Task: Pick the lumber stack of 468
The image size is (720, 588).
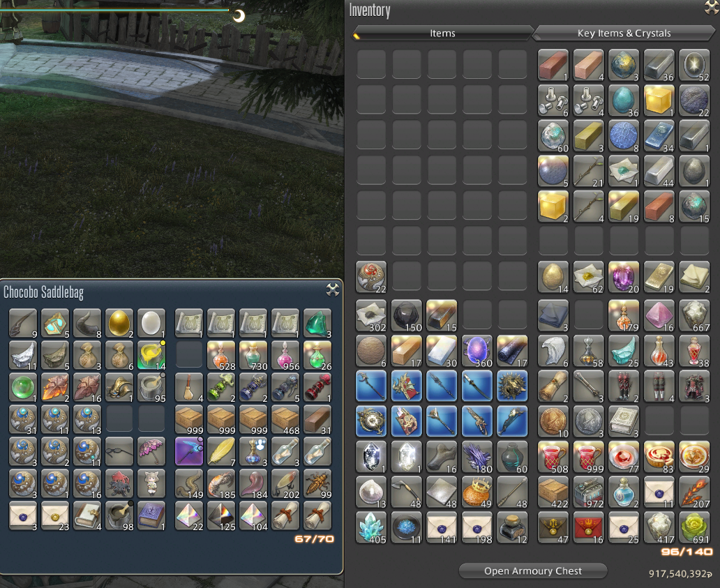Action: coord(285,419)
